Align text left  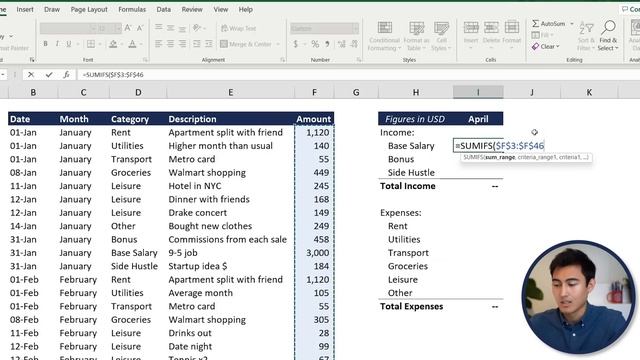[x=158, y=44]
